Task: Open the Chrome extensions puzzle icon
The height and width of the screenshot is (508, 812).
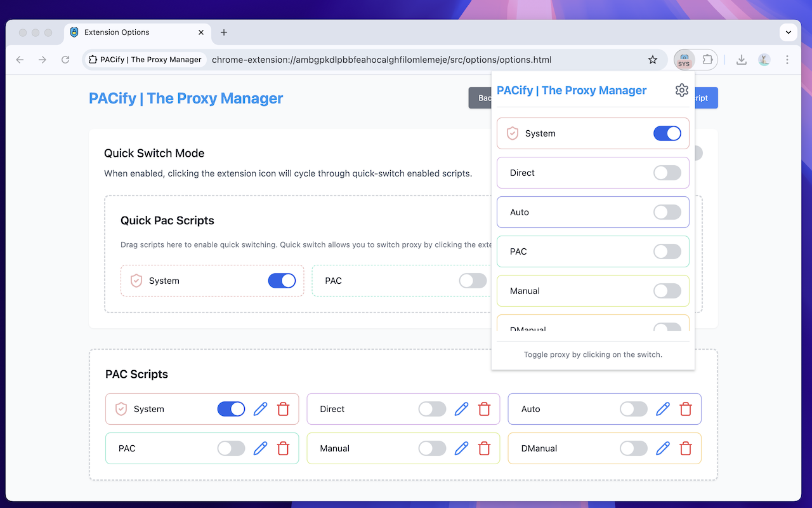Action: coord(707,60)
